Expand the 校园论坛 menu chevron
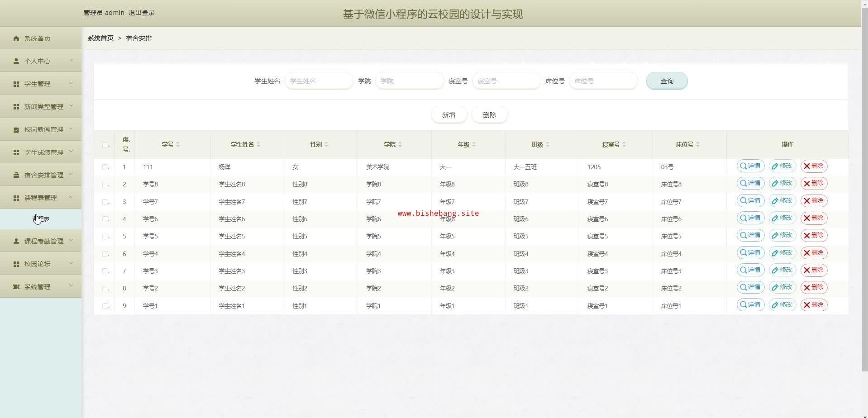 pos(71,263)
